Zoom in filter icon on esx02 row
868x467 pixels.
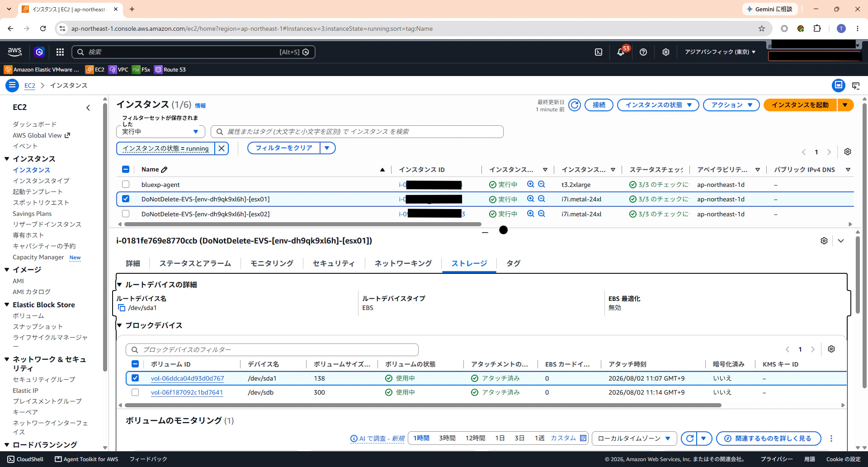[531, 214]
